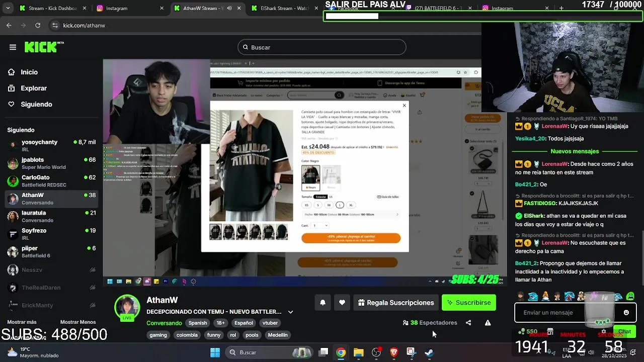Image resolution: width=644 pixels, height=362 pixels.
Task: Go back with the browser back arrow
Action: [x=9, y=25]
